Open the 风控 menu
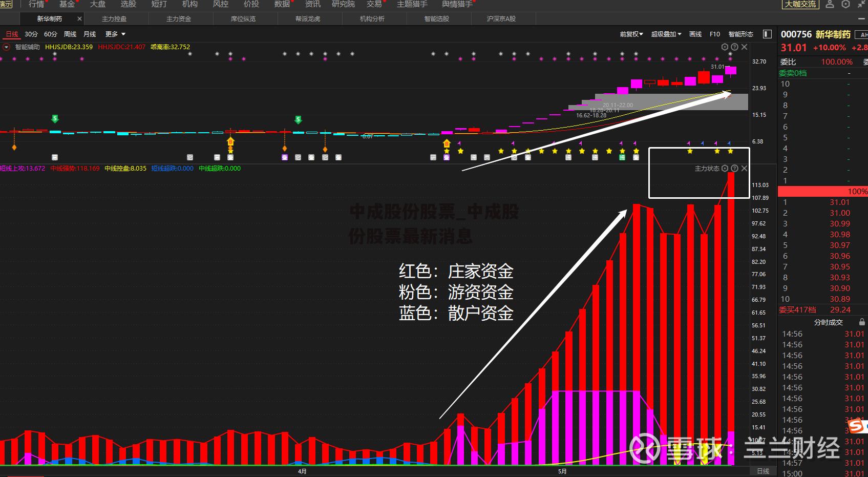 (221, 4)
